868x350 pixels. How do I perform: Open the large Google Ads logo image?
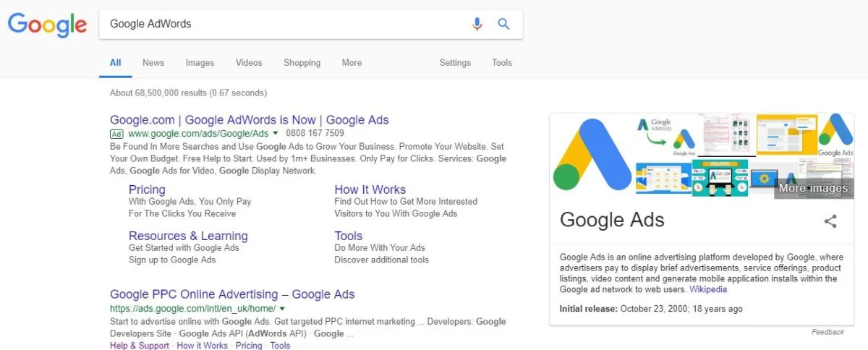[592, 155]
